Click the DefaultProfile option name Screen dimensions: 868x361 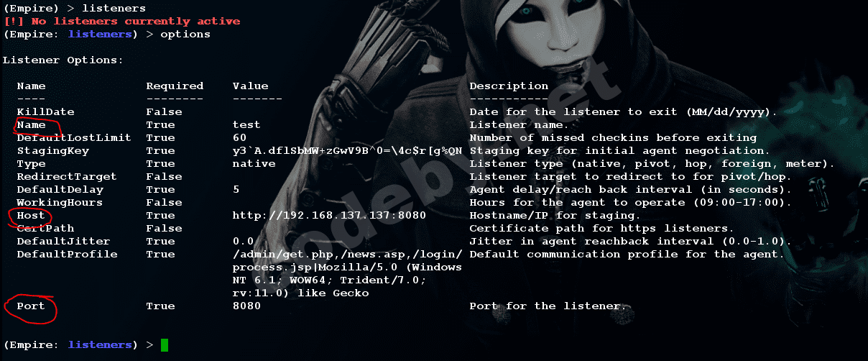point(67,254)
